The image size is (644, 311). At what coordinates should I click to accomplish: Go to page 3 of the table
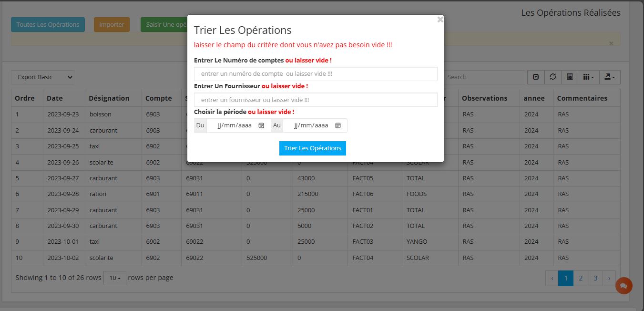pyautogui.click(x=595, y=278)
